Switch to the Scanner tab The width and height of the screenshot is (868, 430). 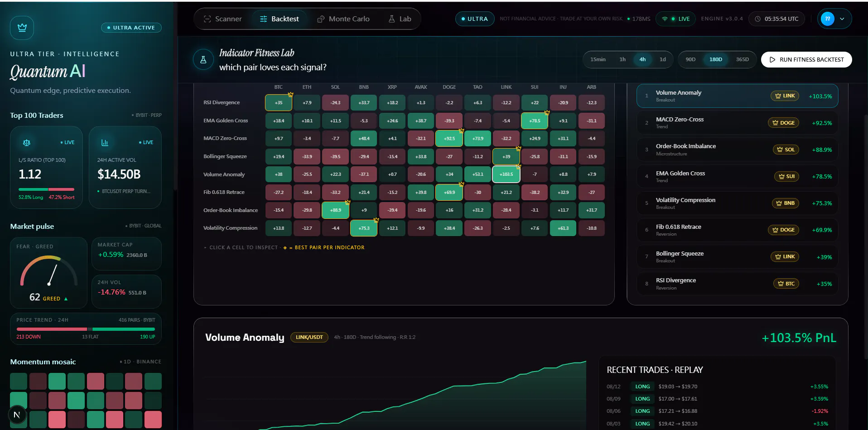223,19
